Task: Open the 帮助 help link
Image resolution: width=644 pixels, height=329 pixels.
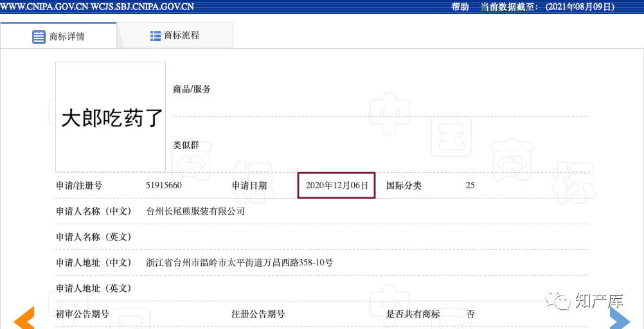Action: 460,7
